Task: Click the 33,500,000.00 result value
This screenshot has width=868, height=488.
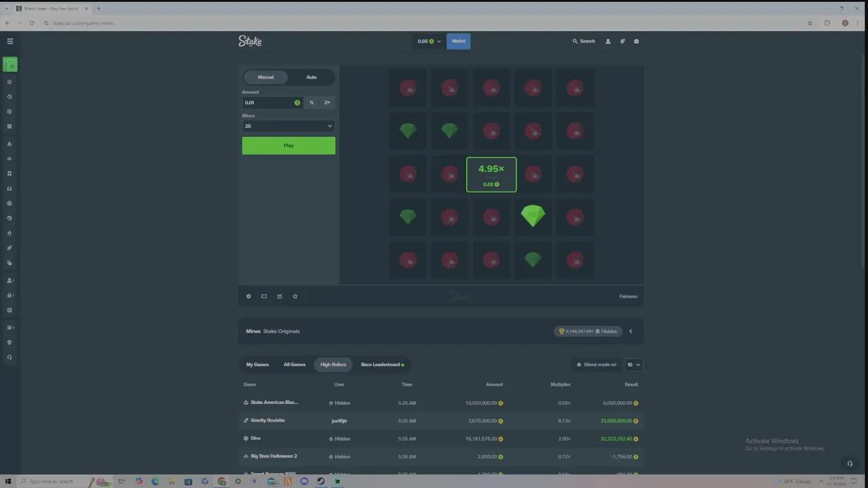Action: (616, 420)
